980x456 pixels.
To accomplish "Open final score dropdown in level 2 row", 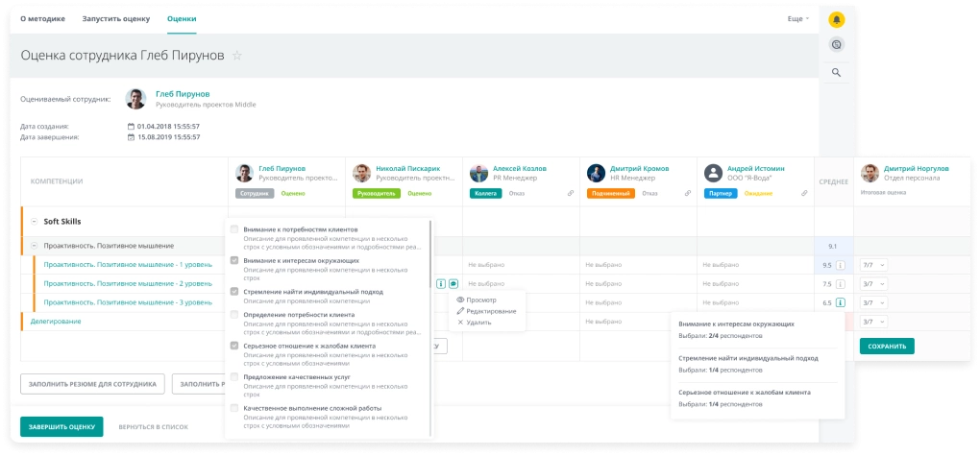I will [873, 284].
